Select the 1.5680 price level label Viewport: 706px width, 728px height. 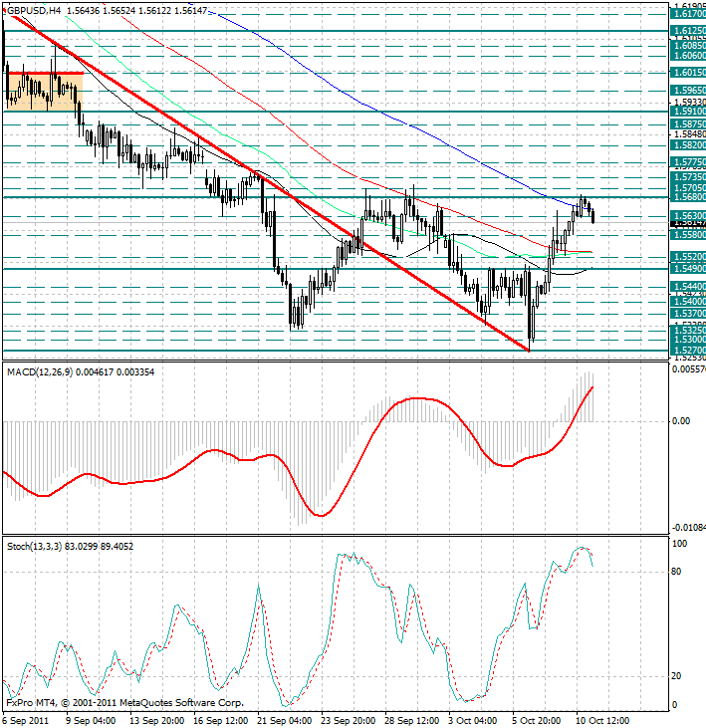tap(688, 197)
